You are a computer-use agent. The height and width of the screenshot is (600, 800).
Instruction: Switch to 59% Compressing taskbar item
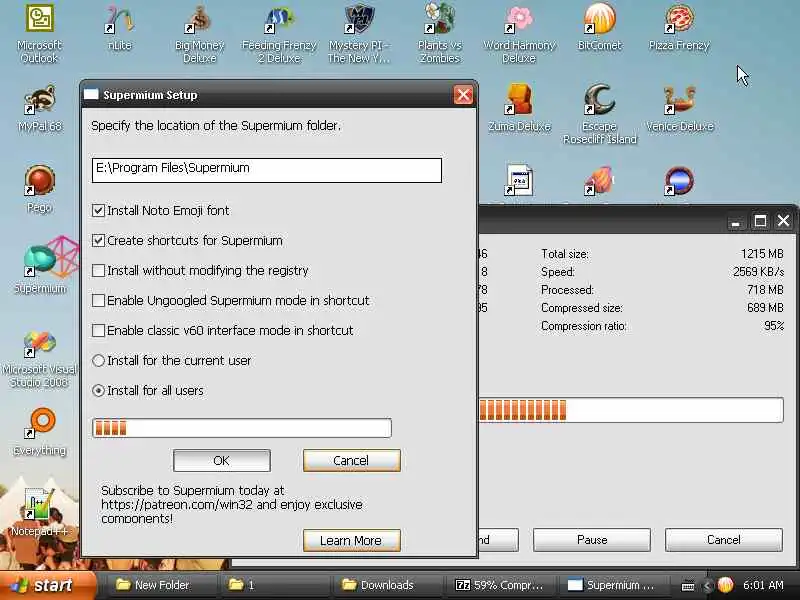coord(501,585)
